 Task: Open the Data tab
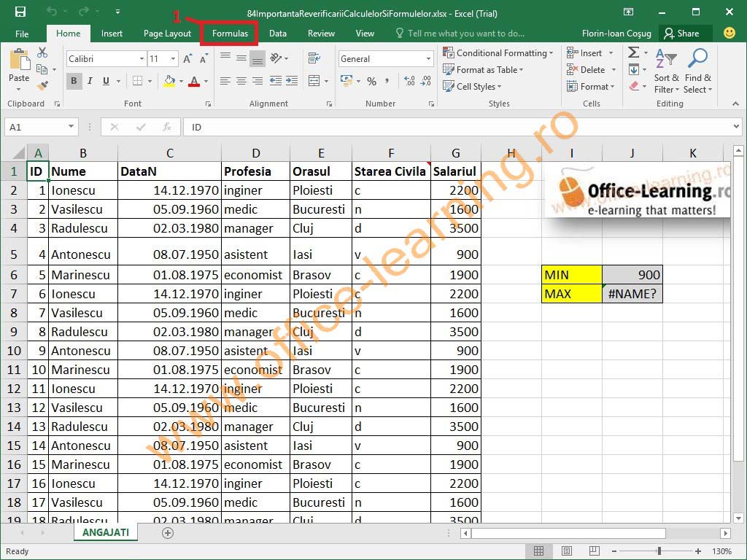(278, 34)
